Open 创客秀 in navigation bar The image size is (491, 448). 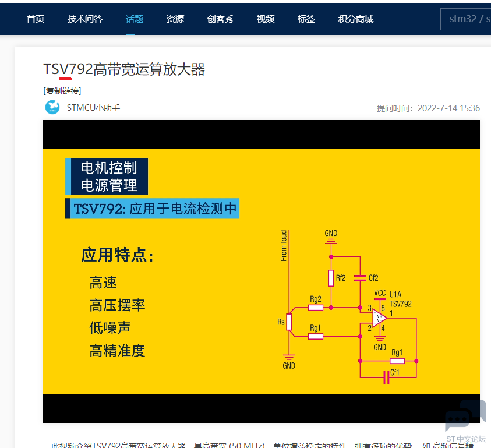pyautogui.click(x=220, y=19)
